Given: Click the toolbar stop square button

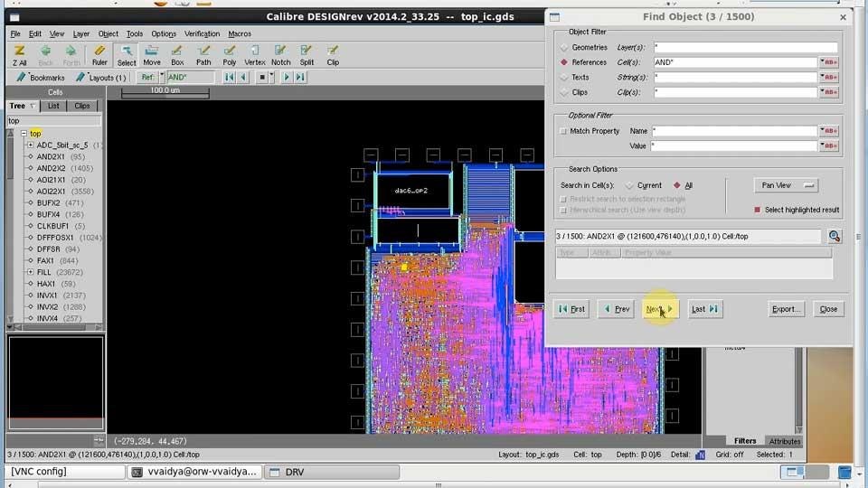Looking at the screenshot, I should pyautogui.click(x=262, y=78).
